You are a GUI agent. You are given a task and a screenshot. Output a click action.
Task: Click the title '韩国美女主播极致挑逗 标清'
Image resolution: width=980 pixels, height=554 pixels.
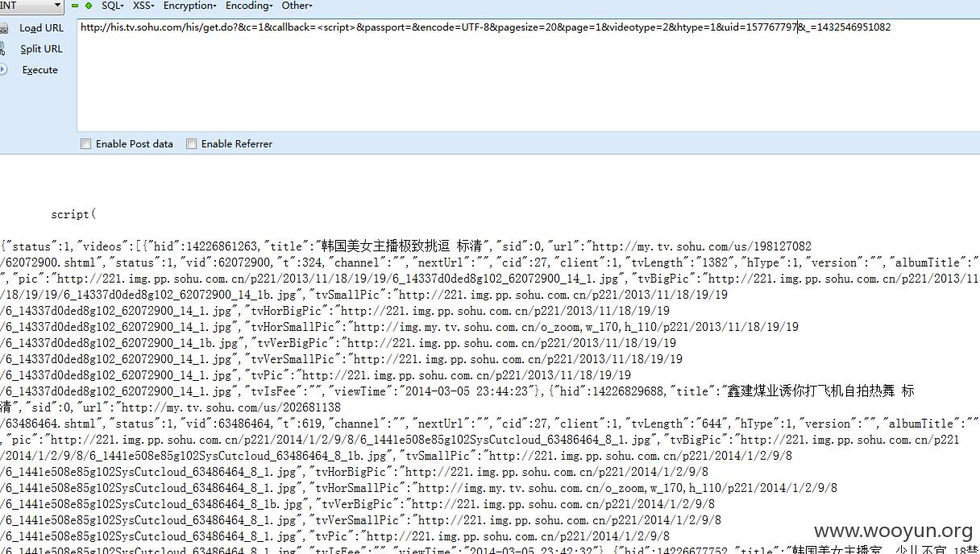(x=402, y=246)
